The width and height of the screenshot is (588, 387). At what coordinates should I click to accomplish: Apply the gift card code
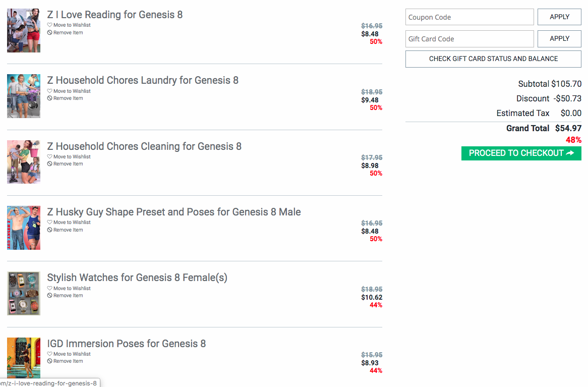coord(559,39)
